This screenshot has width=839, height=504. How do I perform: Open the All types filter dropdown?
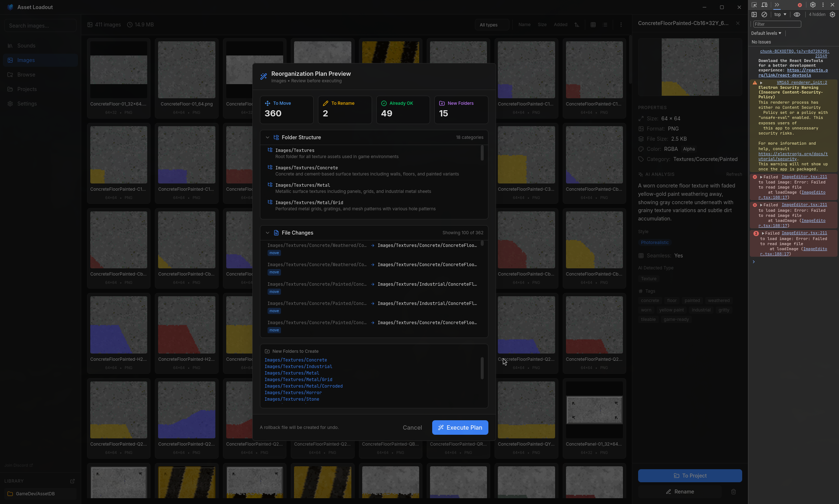coord(492,25)
